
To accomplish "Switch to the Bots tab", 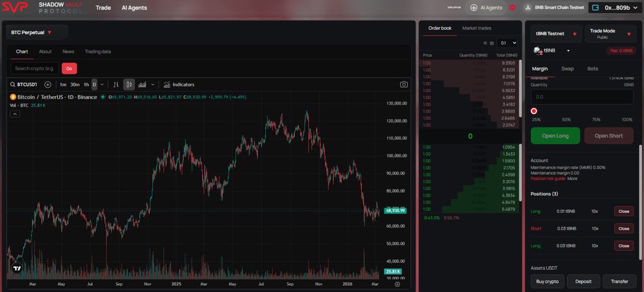I will [x=592, y=69].
